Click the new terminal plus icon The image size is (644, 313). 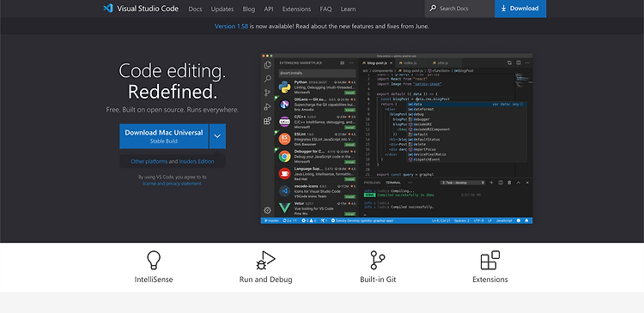click(x=492, y=183)
